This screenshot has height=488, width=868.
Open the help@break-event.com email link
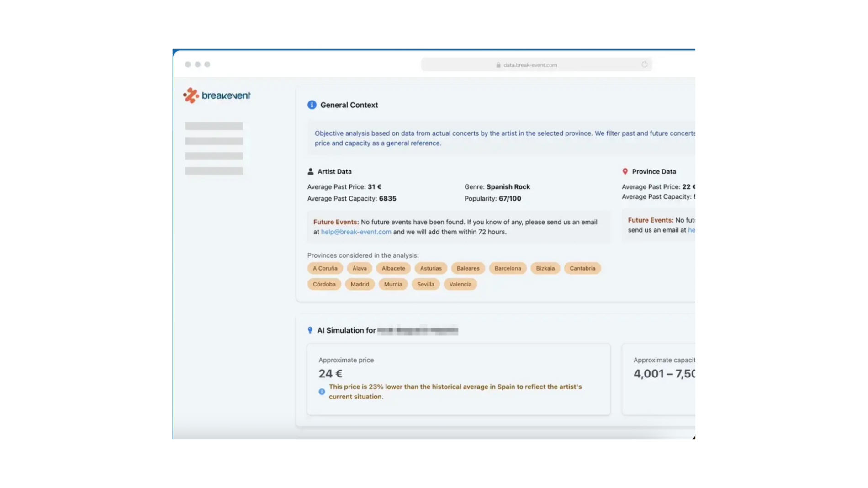click(x=356, y=232)
